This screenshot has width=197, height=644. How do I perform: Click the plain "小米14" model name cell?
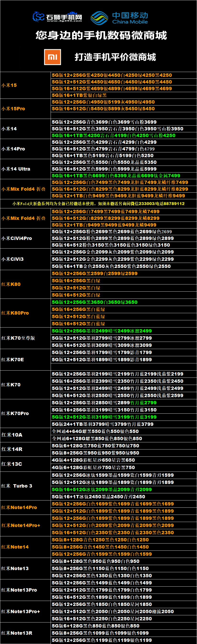click(x=26, y=129)
